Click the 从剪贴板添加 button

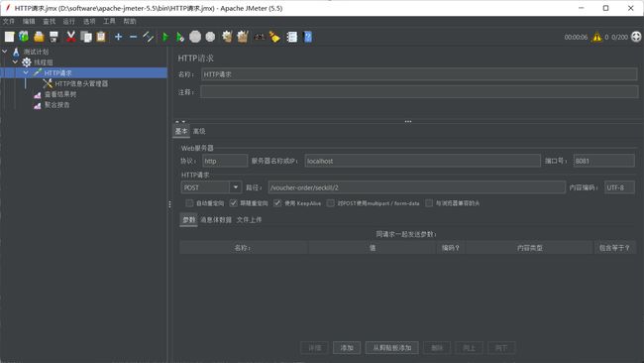click(x=391, y=348)
